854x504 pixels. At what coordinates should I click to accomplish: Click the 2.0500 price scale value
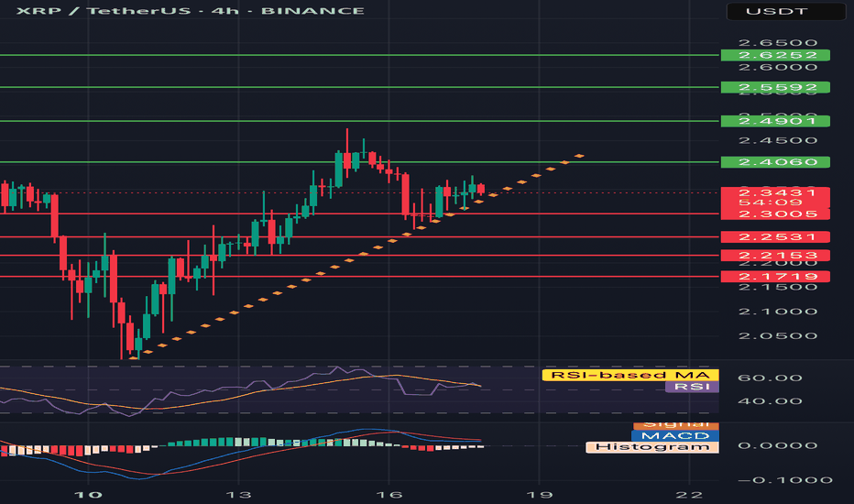click(x=778, y=335)
